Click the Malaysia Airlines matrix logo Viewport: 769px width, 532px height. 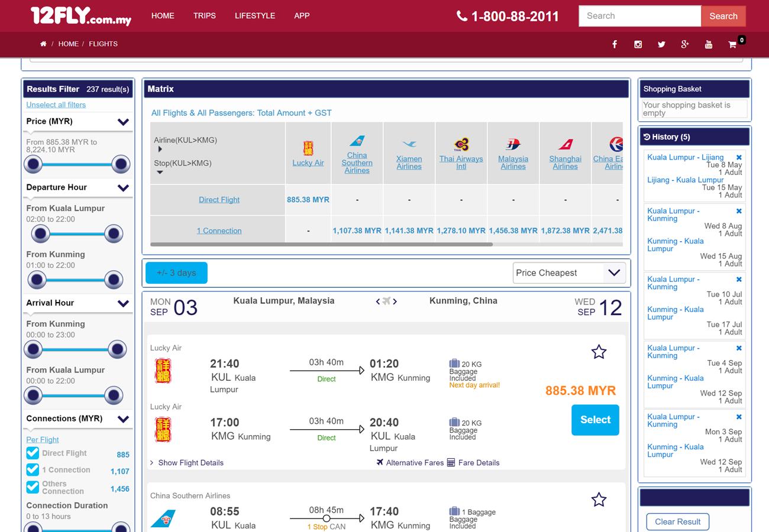click(x=513, y=144)
